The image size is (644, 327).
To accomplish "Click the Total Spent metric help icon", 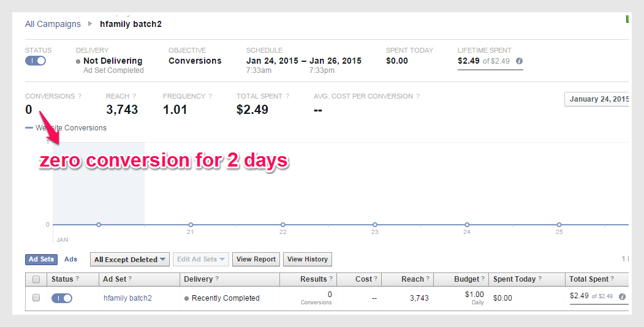I will [x=287, y=97].
